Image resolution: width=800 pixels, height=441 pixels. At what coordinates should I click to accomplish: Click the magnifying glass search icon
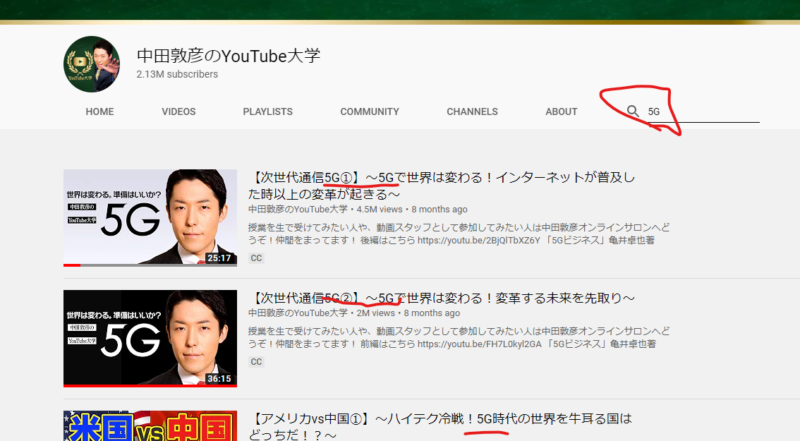(x=632, y=112)
